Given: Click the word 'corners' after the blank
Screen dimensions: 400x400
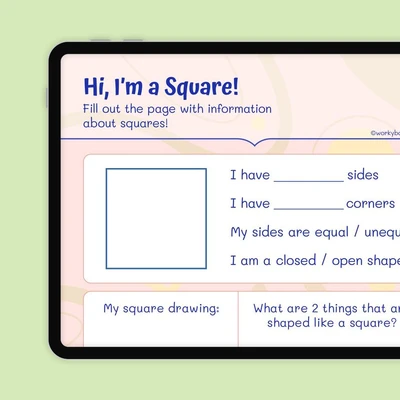Looking at the screenshot, I should (371, 204).
